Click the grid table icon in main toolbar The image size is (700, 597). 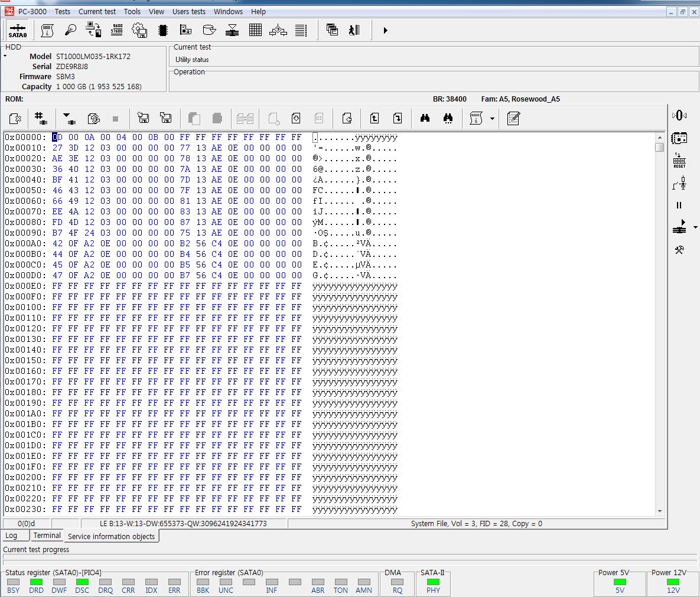255,30
